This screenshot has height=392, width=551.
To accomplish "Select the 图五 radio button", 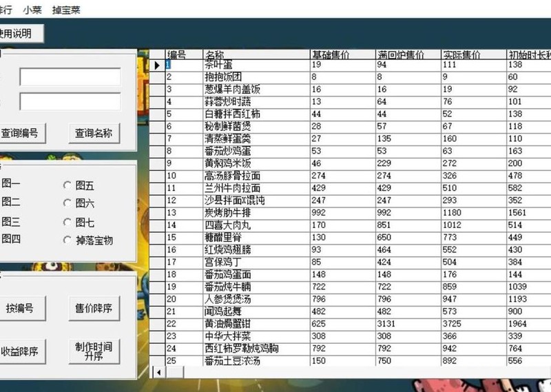I will click(x=67, y=185).
